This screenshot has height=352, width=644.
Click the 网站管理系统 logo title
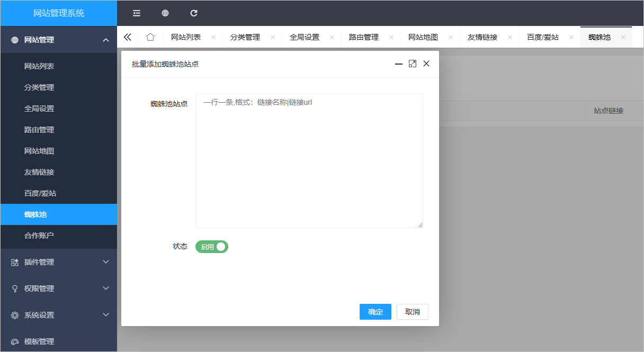coord(59,13)
